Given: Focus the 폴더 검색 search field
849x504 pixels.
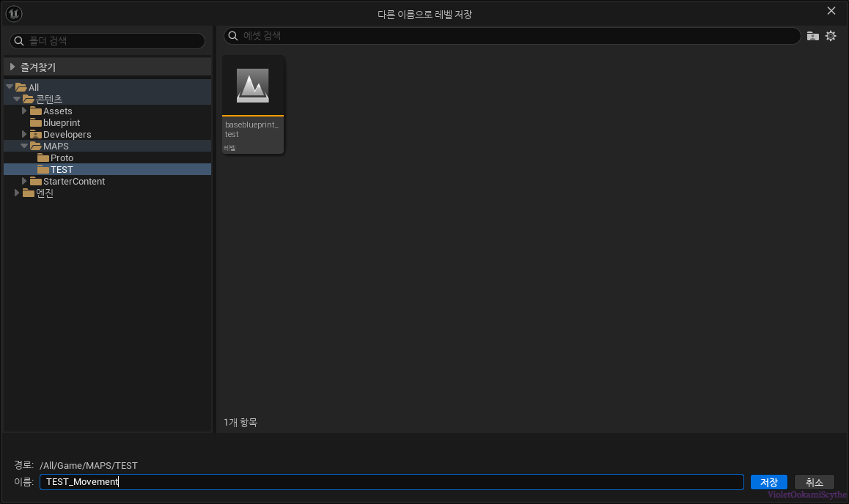Looking at the screenshot, I should click(107, 41).
